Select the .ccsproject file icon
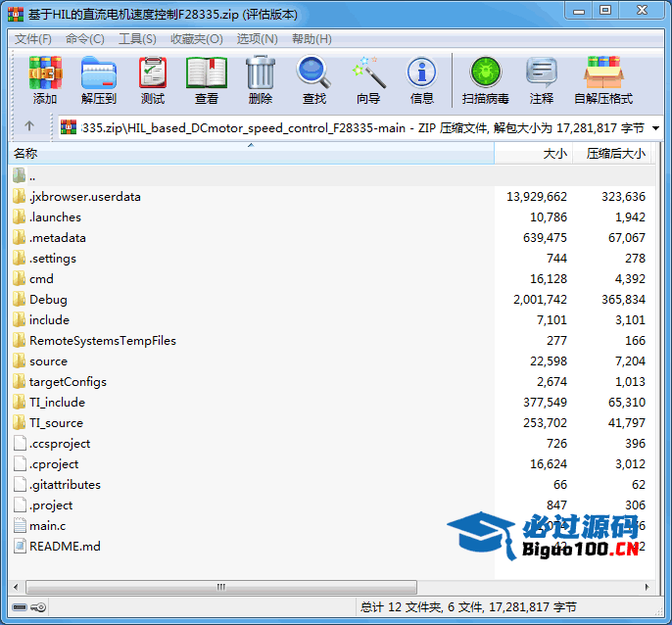 pos(20,443)
